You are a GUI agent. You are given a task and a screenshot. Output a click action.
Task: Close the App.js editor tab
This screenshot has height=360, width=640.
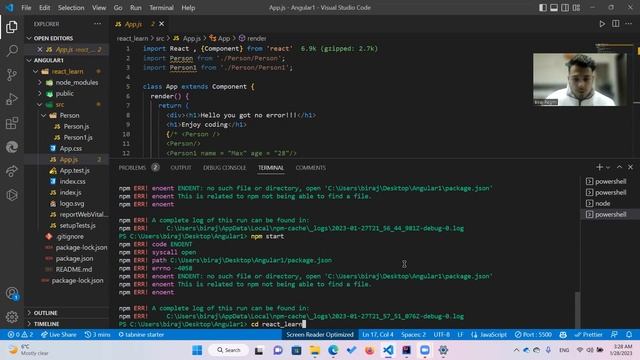coord(162,24)
